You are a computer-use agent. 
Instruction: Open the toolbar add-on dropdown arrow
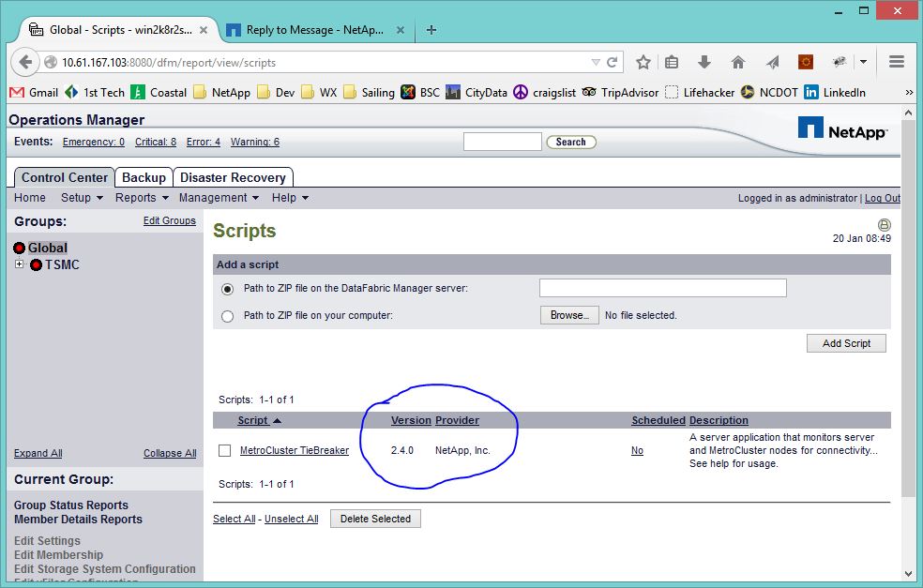863,62
